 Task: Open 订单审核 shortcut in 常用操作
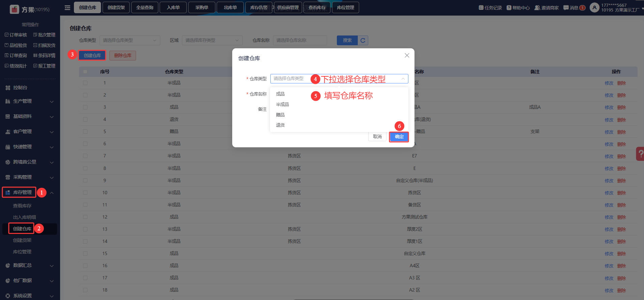16,35
